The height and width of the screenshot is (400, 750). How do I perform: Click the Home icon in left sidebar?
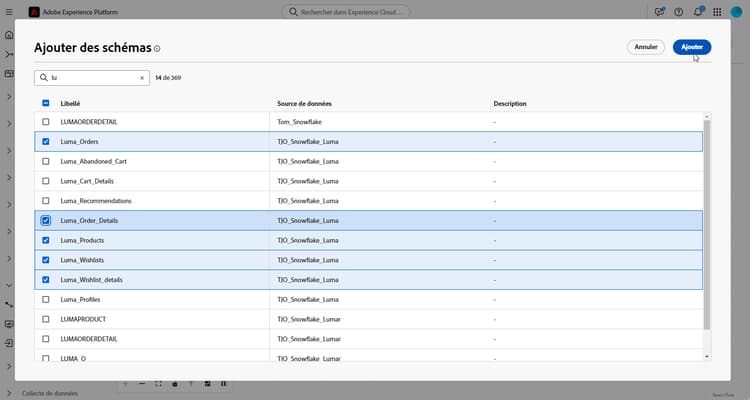point(9,35)
